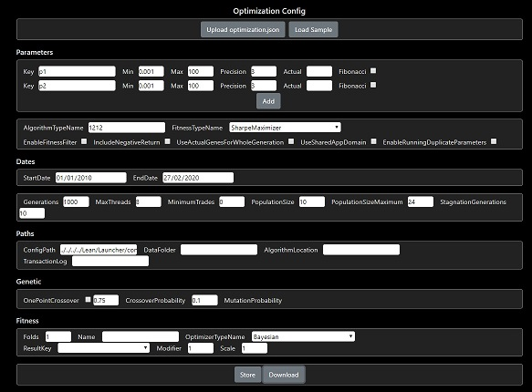Click the Min field of p1 row
This screenshot has width=532, height=392.
point(151,71)
